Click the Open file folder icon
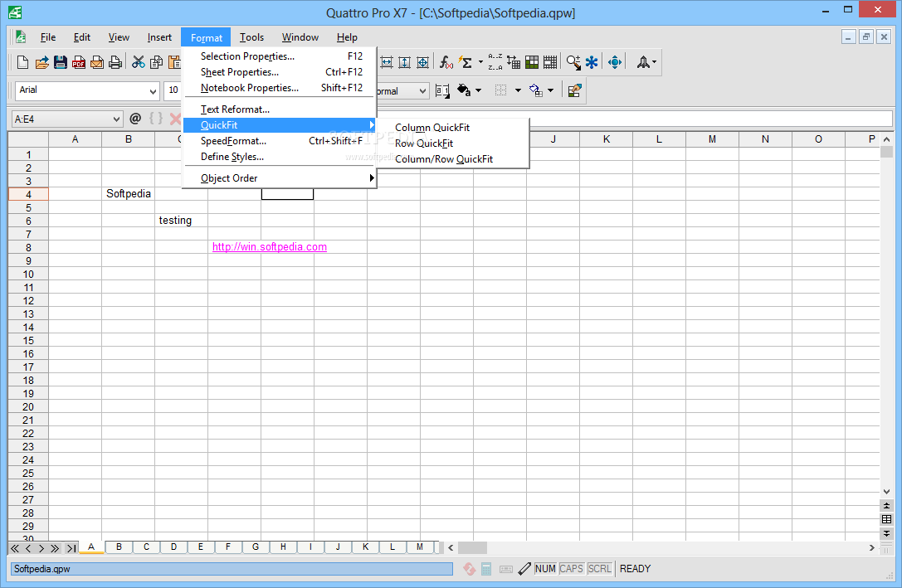 point(41,62)
